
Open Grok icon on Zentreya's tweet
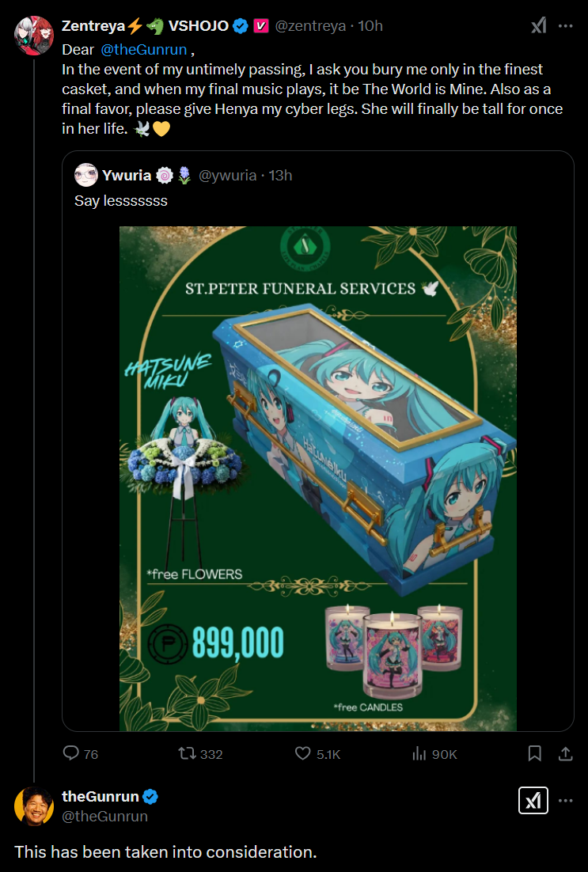pyautogui.click(x=538, y=25)
